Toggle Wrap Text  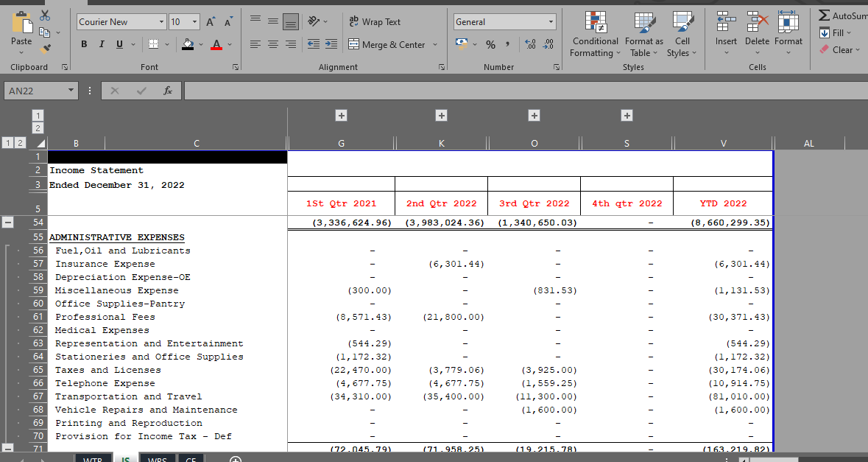click(375, 21)
